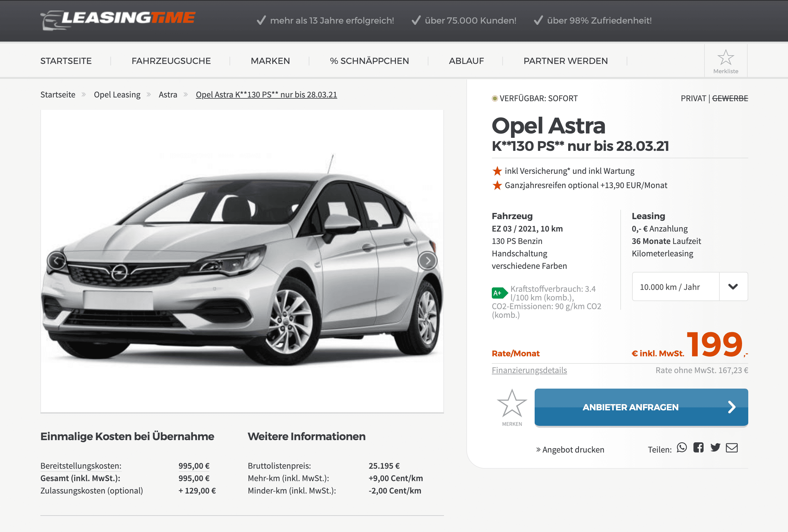The height and width of the screenshot is (532, 788).
Task: Click Astra breadcrumb link
Action: coord(168,95)
